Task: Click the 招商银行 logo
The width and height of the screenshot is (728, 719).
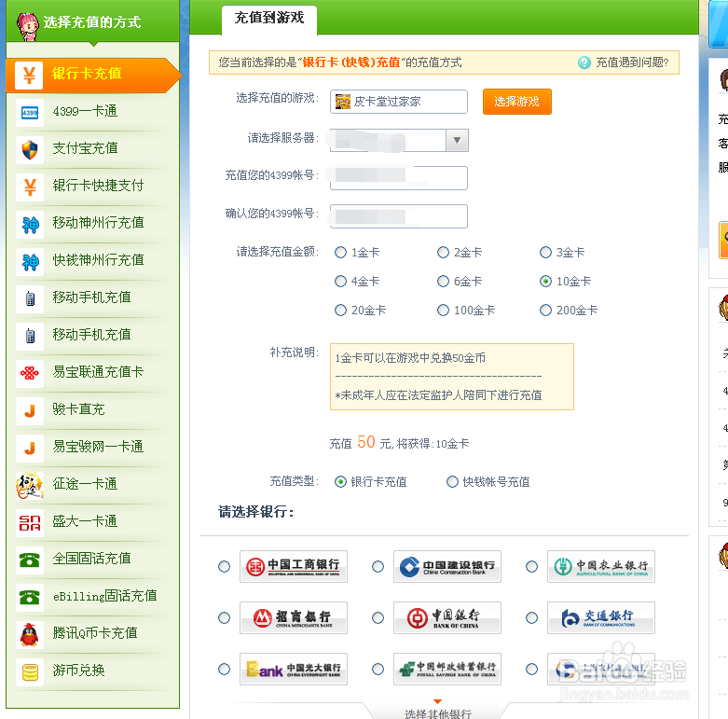Action: point(294,617)
